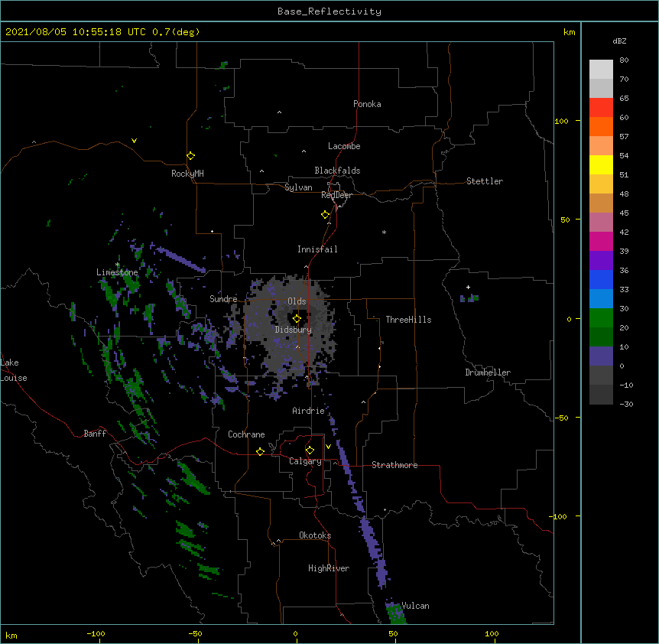Click the yellow diamond marker near RockyMH
Image resolution: width=659 pixels, height=644 pixels.
[190, 155]
